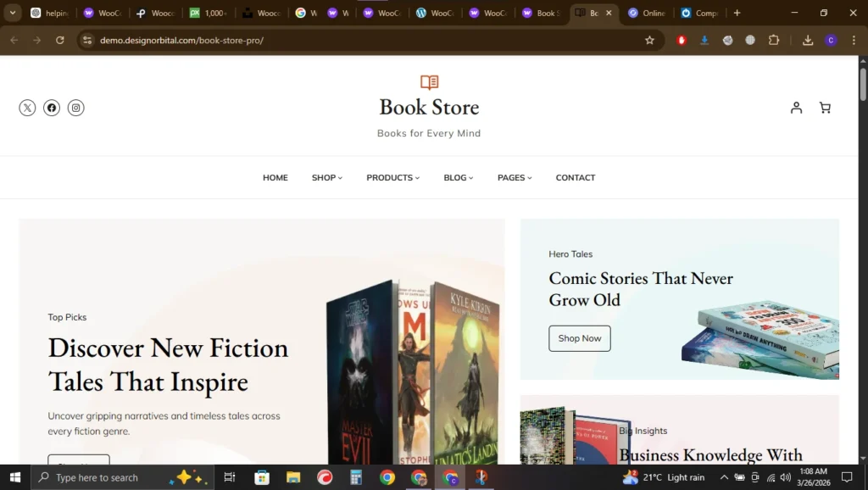The height and width of the screenshot is (490, 868).
Task: Open Task View on the taskbar
Action: coord(229,477)
